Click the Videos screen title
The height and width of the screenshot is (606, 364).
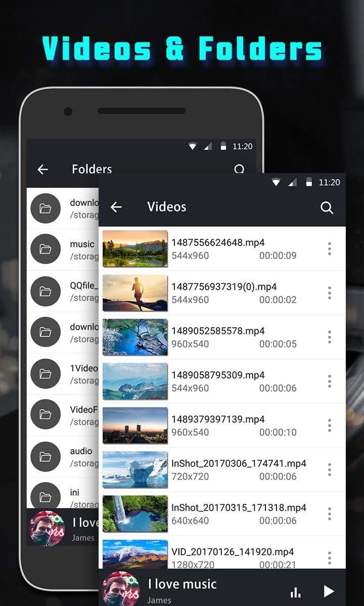pos(166,207)
